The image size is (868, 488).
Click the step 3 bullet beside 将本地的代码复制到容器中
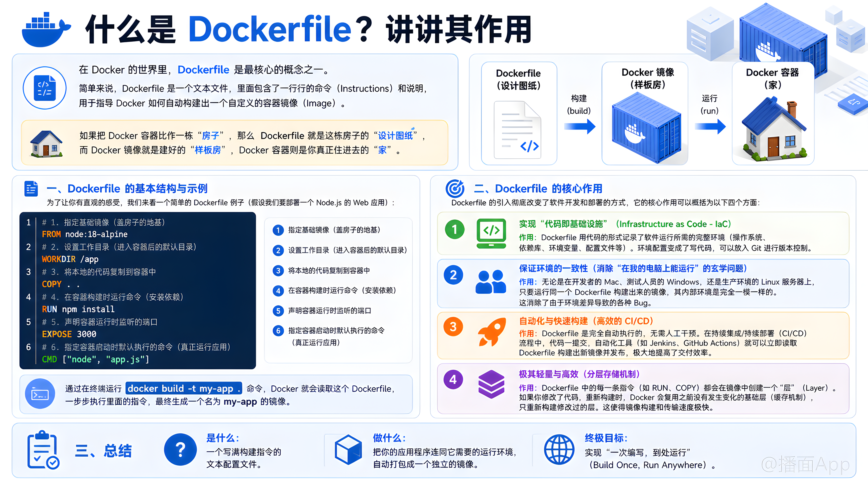point(278,271)
